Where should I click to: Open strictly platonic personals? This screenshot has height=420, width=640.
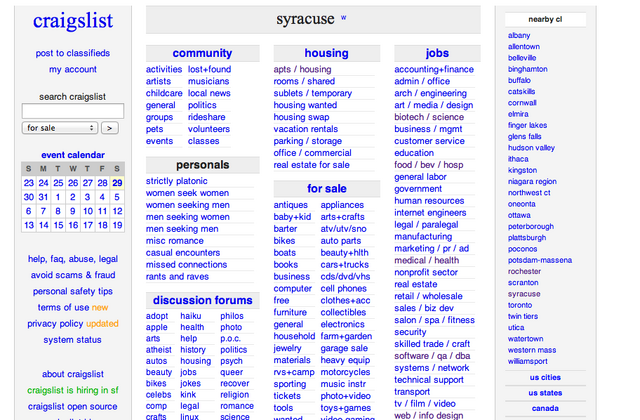[x=177, y=181]
